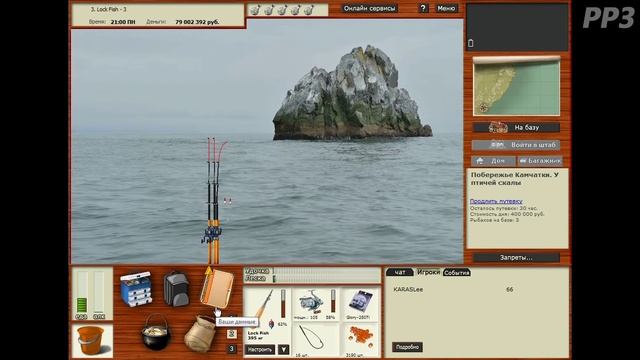Open the Запреты... button

pos(516,258)
